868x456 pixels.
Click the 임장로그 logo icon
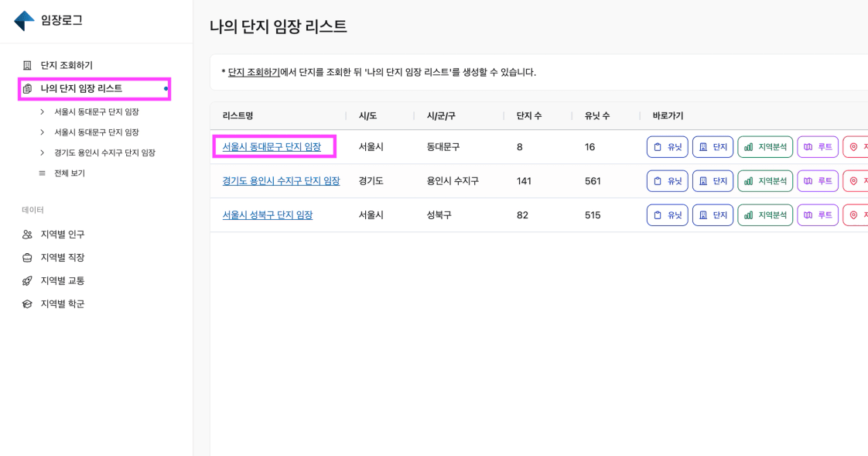pyautogui.click(x=24, y=21)
